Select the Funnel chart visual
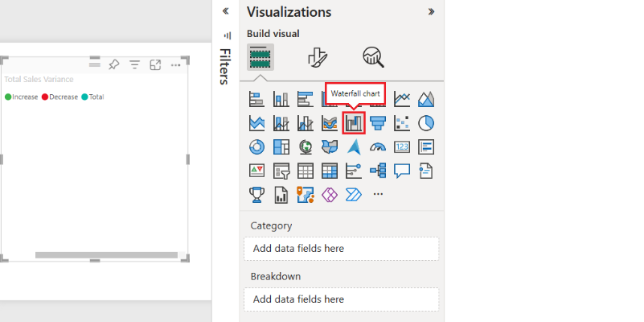This screenshot has height=322, width=644. [x=378, y=123]
